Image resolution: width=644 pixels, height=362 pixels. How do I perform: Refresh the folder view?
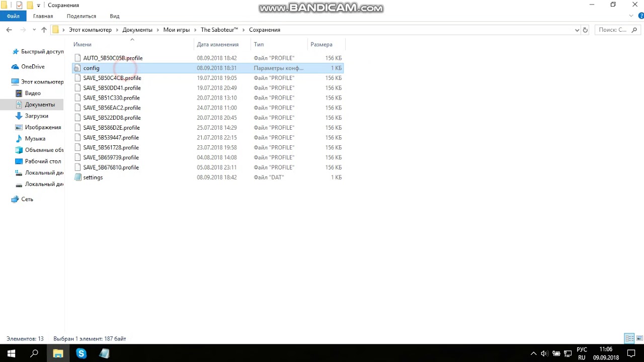[585, 30]
